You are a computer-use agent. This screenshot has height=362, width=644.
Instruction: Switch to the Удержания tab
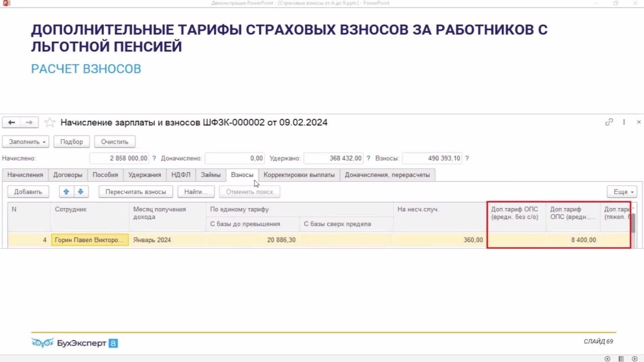point(145,175)
